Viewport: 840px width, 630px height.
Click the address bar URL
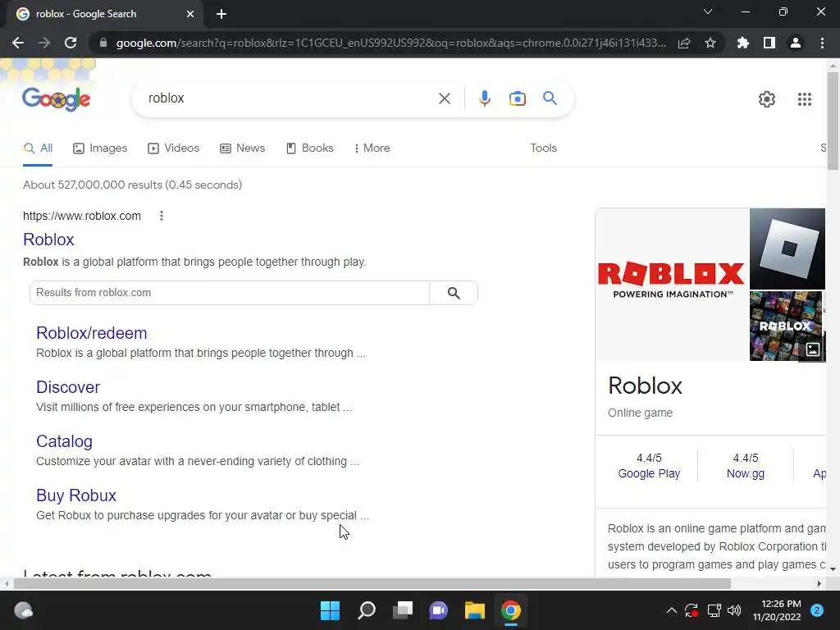391,43
